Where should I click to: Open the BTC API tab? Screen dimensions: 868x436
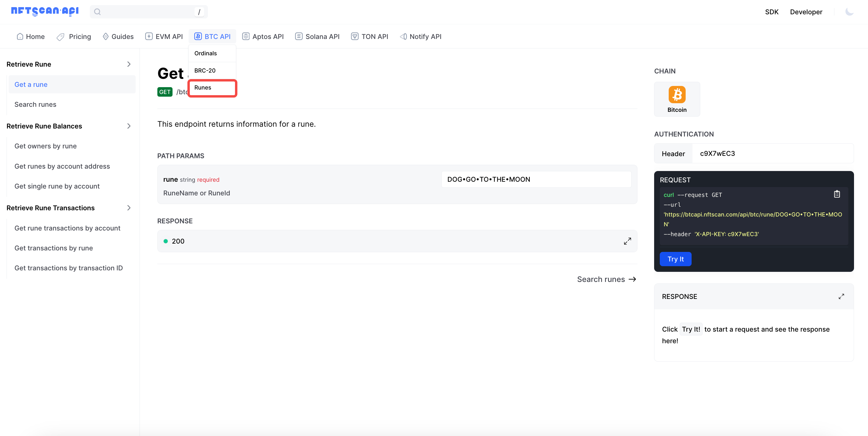coord(212,36)
